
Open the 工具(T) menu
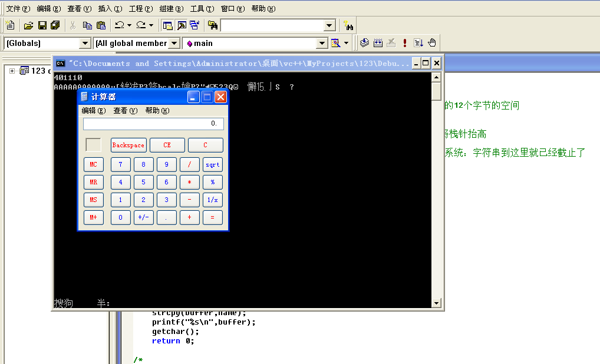point(202,8)
